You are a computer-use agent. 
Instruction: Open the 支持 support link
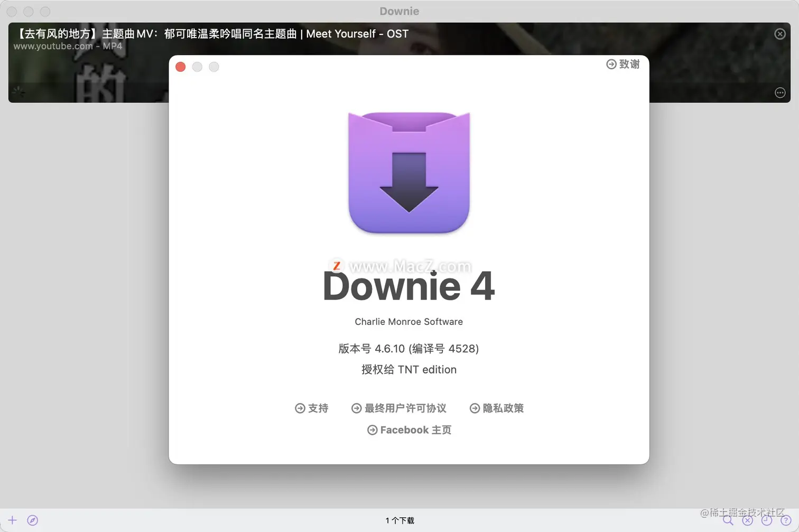pos(312,408)
